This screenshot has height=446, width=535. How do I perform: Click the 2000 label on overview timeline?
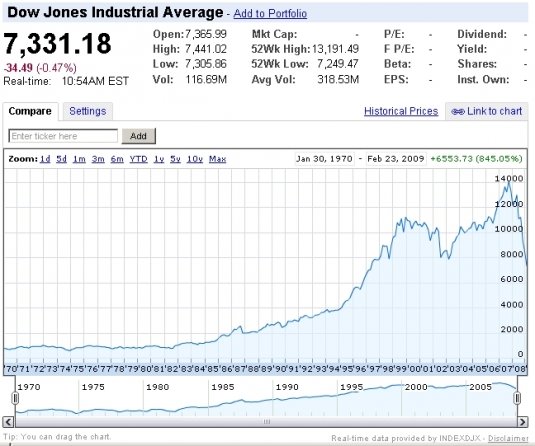(x=416, y=387)
